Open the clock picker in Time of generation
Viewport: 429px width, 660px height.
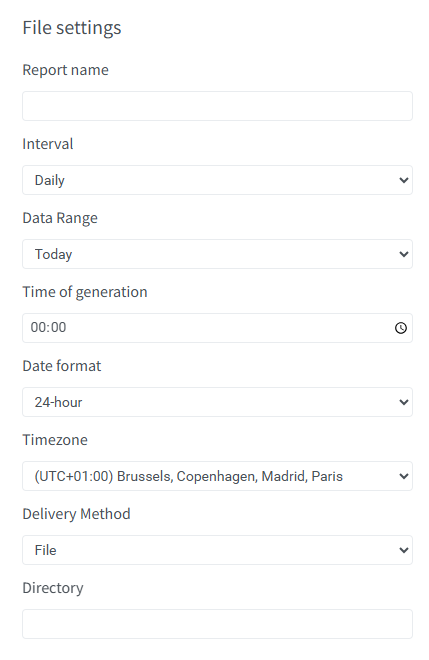point(400,328)
